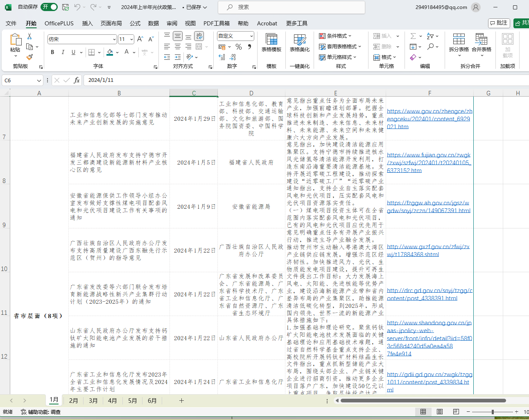Toggle the Wrap Text button

[199, 36]
